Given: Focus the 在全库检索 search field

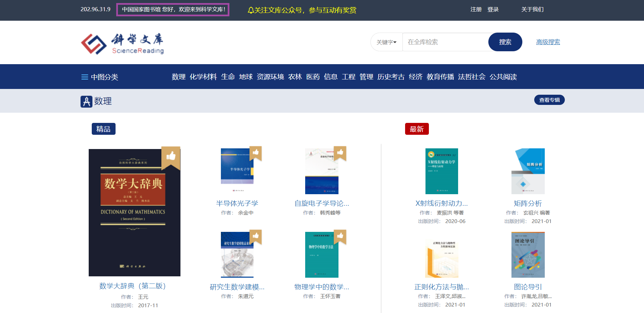Looking at the screenshot, I should click(445, 42).
